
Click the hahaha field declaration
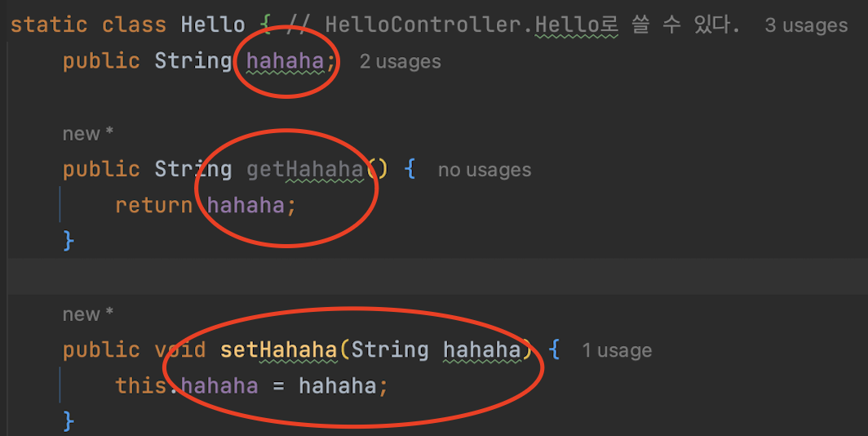click(x=285, y=61)
